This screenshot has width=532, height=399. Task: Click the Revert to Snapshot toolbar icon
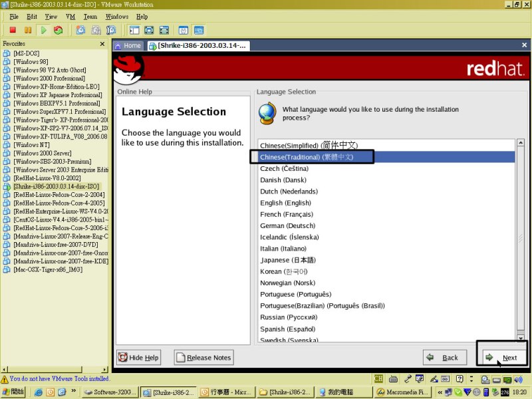click(x=96, y=30)
